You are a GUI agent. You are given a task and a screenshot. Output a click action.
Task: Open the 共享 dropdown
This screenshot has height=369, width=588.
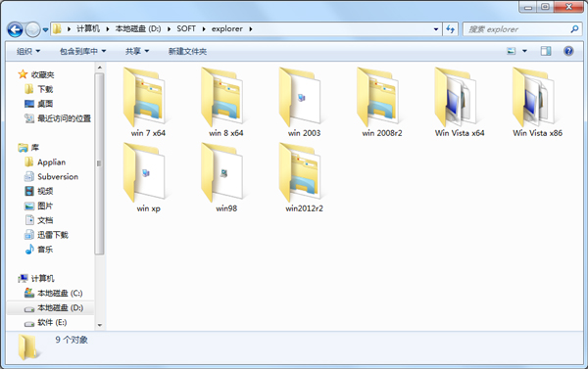[x=137, y=51]
